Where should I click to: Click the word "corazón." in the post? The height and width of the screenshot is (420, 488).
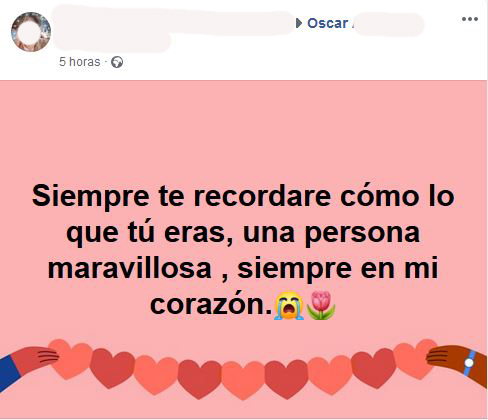(x=211, y=305)
